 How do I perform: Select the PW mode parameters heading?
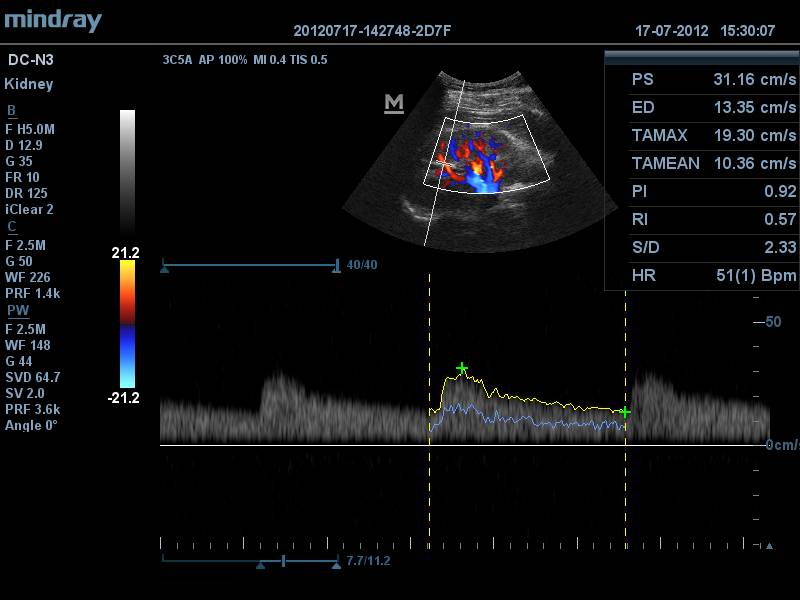point(17,311)
